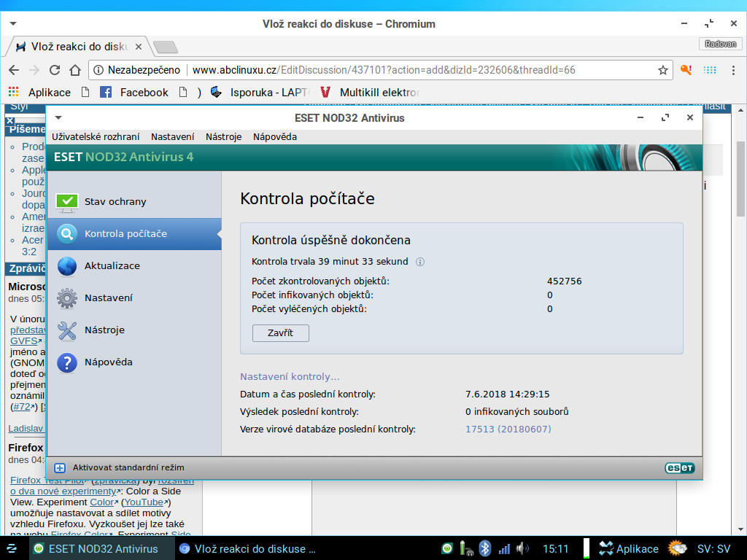Click the SV: SV keyboard layout indicator
The image size is (747, 560).
[713, 549]
